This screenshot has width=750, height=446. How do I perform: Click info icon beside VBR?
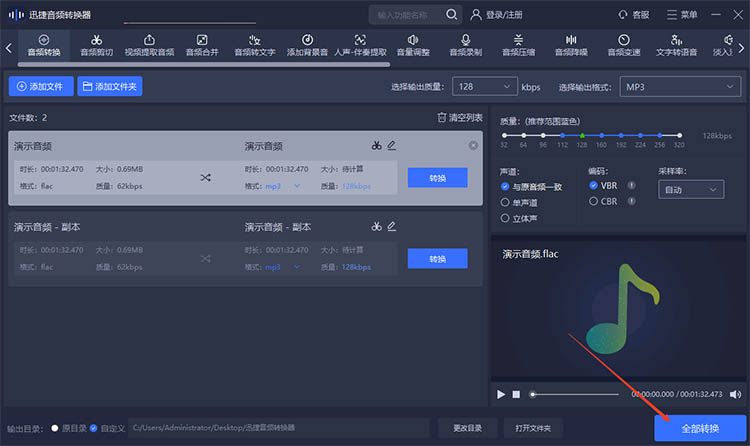pyautogui.click(x=631, y=185)
